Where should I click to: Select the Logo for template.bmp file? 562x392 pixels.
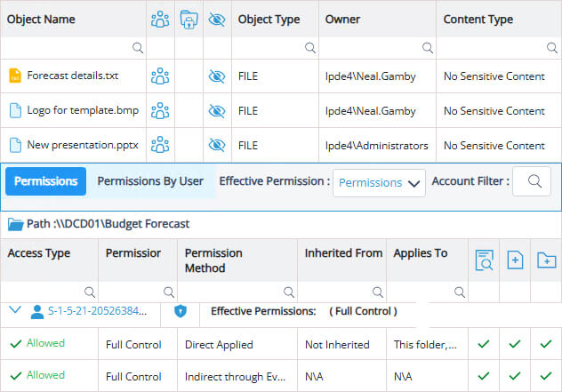pyautogui.click(x=77, y=111)
